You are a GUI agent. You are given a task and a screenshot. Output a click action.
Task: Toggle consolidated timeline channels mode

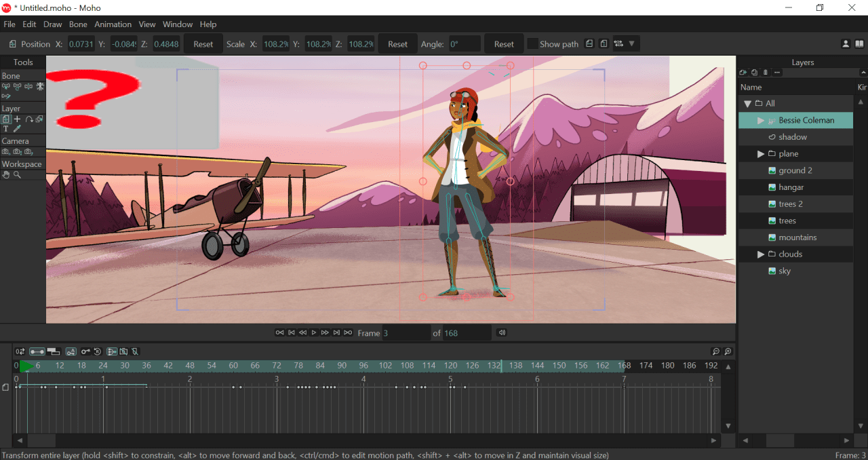[x=37, y=351]
